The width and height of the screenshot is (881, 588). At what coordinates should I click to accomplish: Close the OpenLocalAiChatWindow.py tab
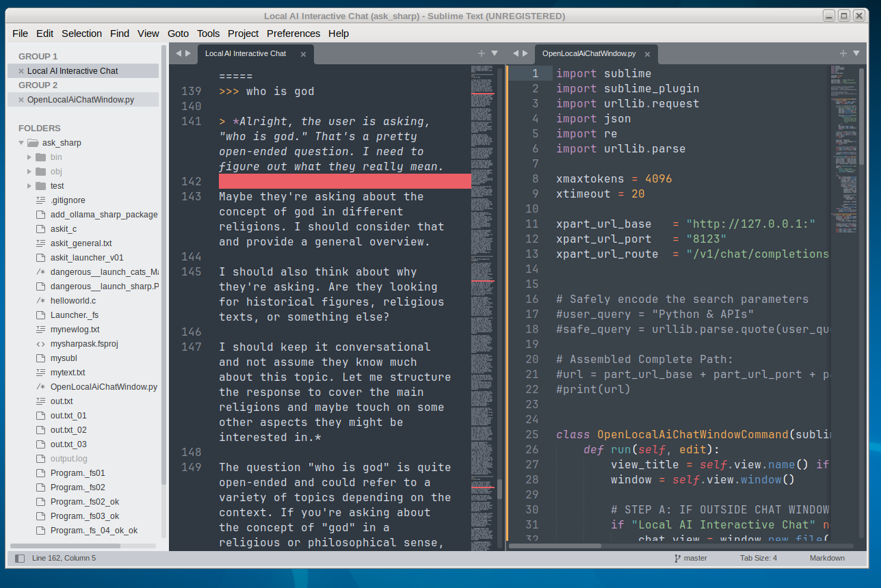(x=647, y=54)
